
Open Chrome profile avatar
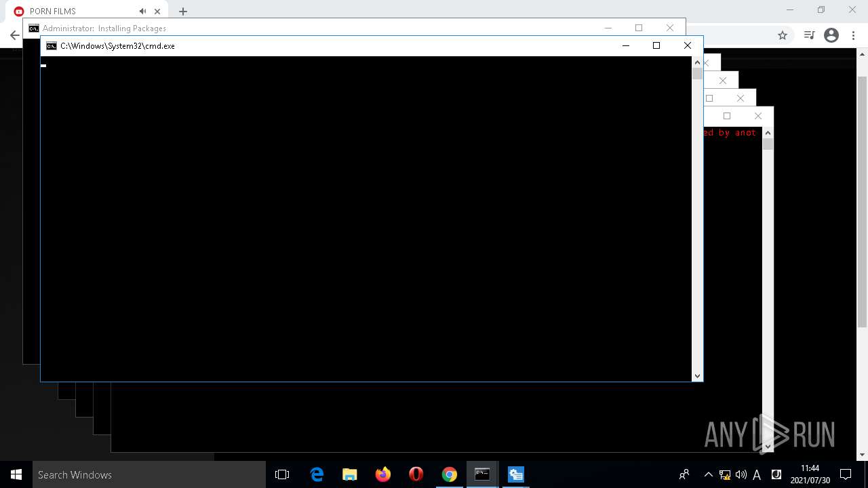(831, 35)
